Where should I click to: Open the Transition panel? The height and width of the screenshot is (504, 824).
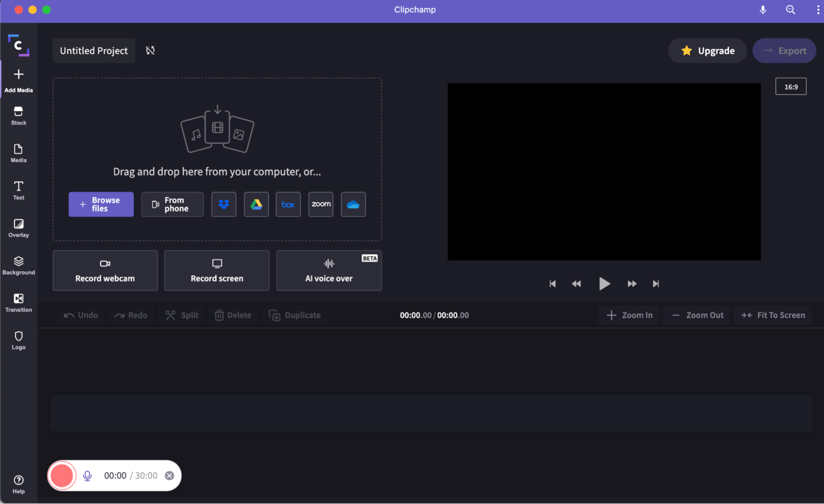pos(19,303)
